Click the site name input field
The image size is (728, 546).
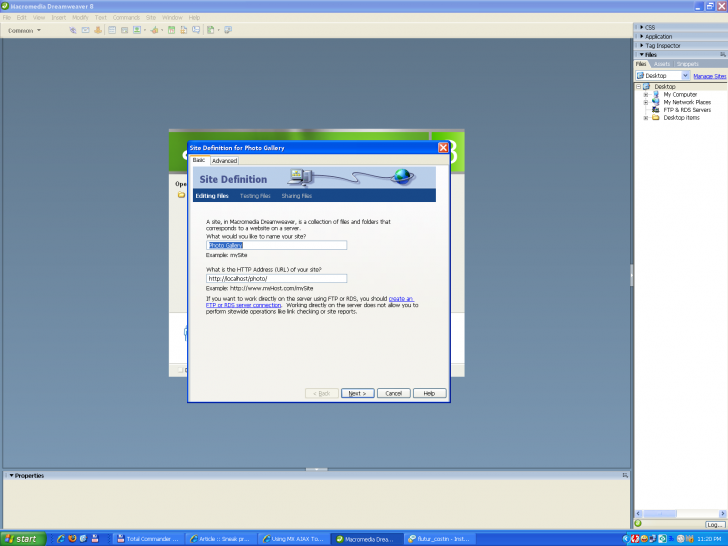click(x=277, y=245)
